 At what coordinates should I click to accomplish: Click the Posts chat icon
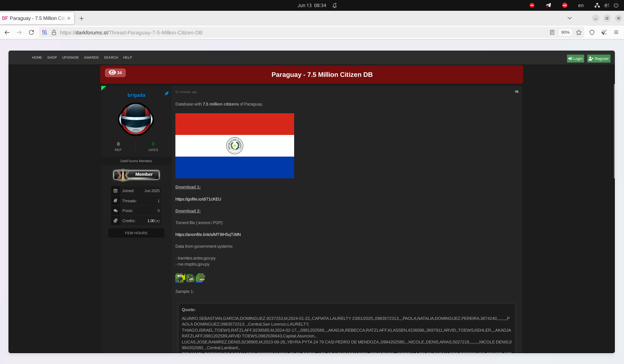(x=115, y=211)
